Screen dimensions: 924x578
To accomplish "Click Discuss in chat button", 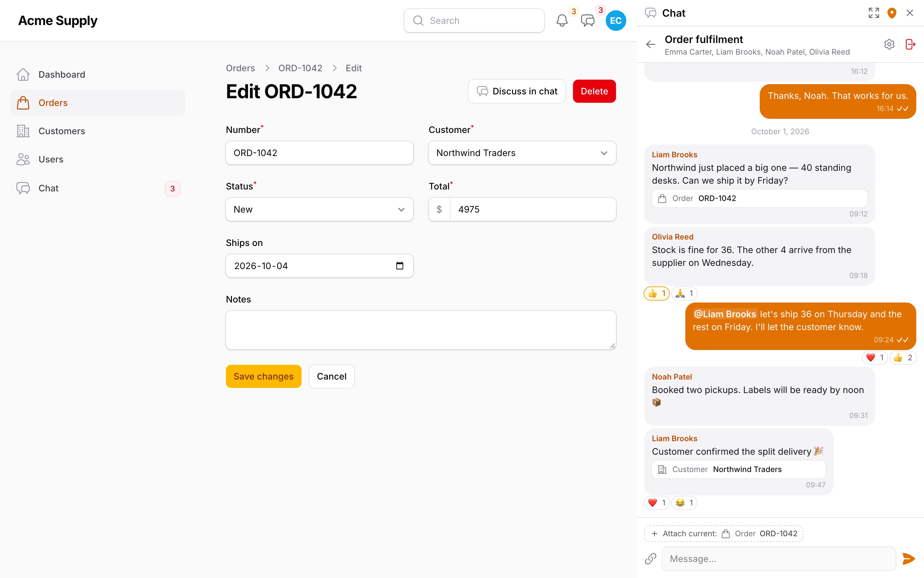I will (517, 92).
